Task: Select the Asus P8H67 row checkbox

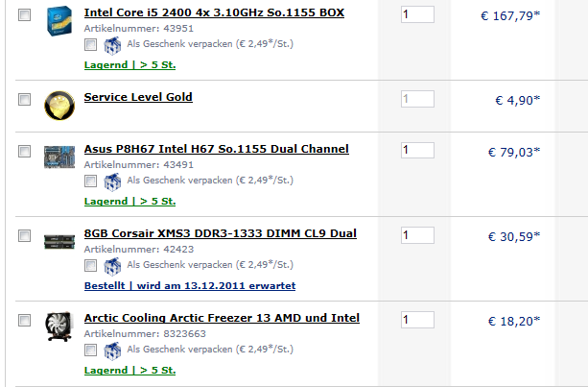Action: [24, 152]
